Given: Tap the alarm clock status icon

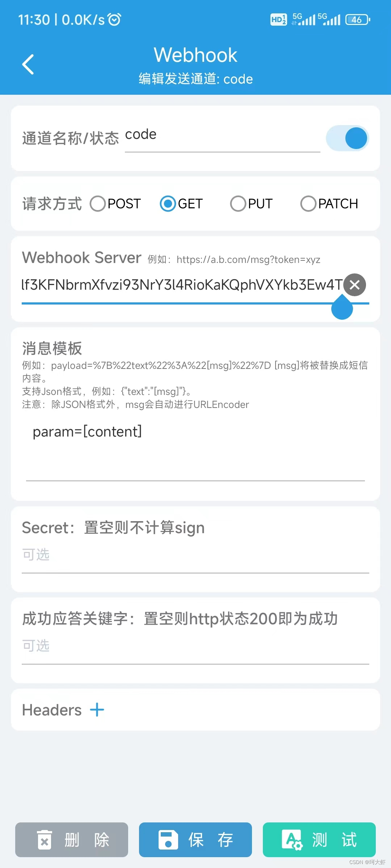Looking at the screenshot, I should point(115,20).
